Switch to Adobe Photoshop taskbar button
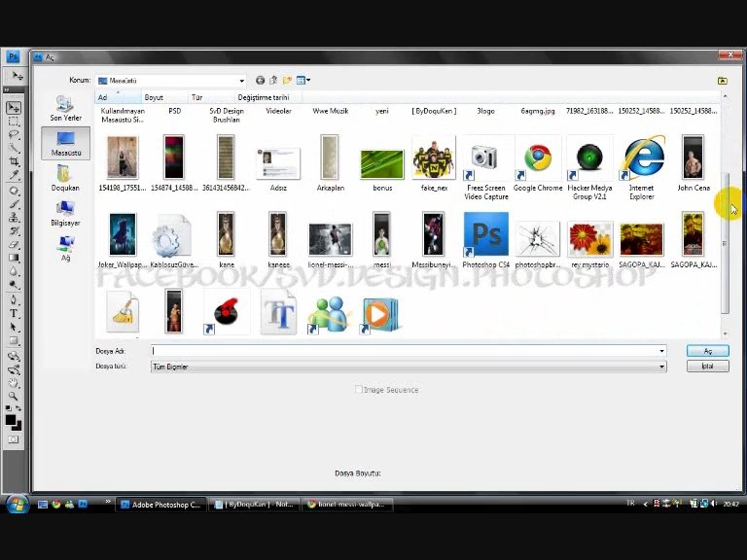The image size is (747, 560). tap(161, 505)
